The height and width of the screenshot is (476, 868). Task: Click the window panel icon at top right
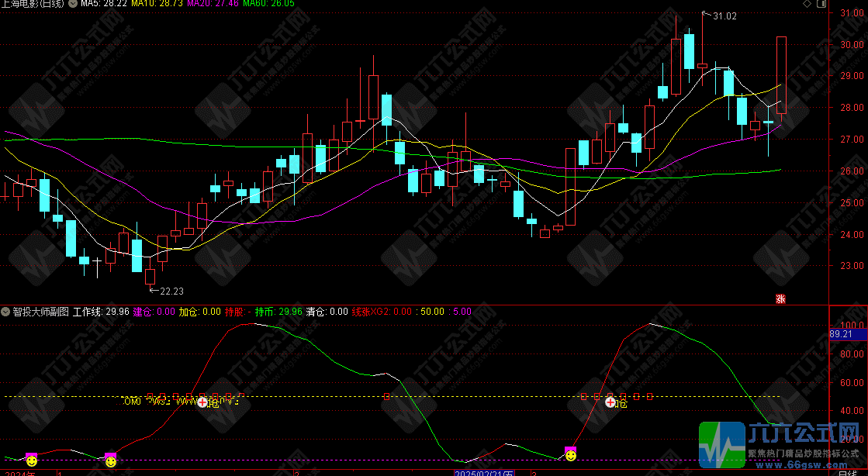pos(823,5)
